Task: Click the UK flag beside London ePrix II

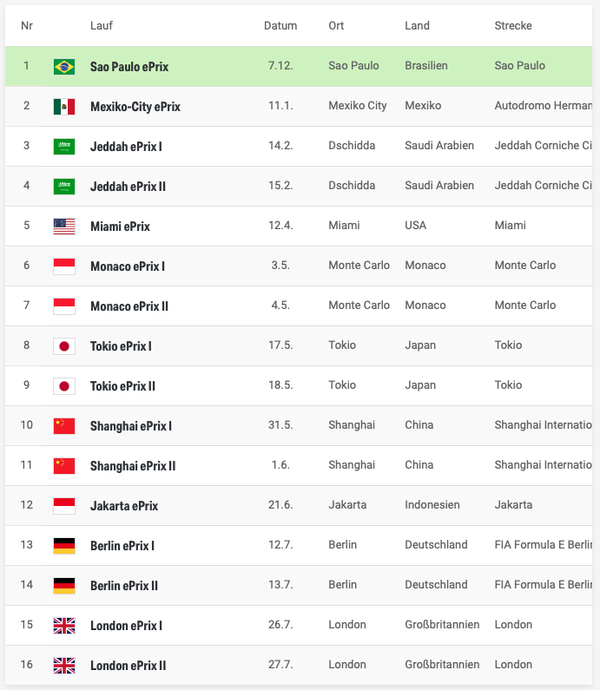Action: pos(64,666)
